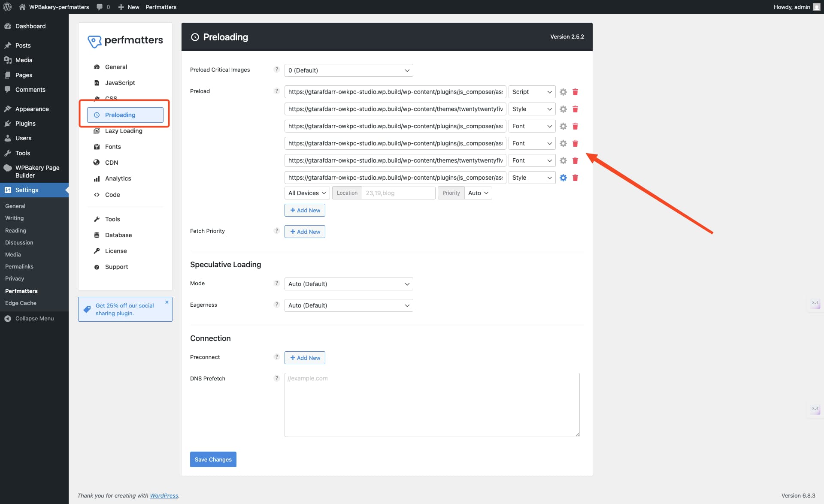This screenshot has height=504, width=824.
Task: Open the Code settings section
Action: [x=112, y=194]
